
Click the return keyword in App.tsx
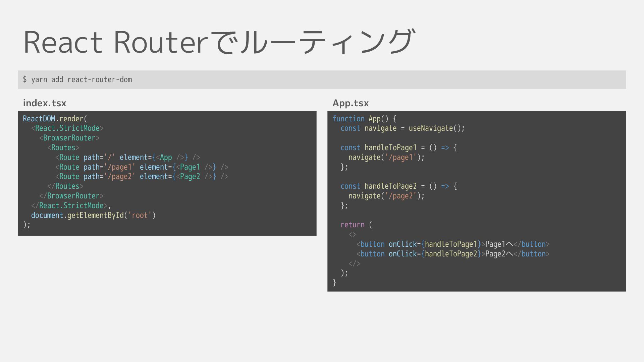[352, 225]
